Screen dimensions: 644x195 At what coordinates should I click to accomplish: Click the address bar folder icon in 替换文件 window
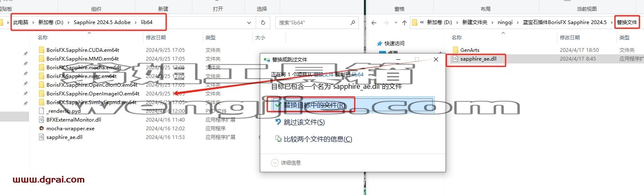click(414, 22)
